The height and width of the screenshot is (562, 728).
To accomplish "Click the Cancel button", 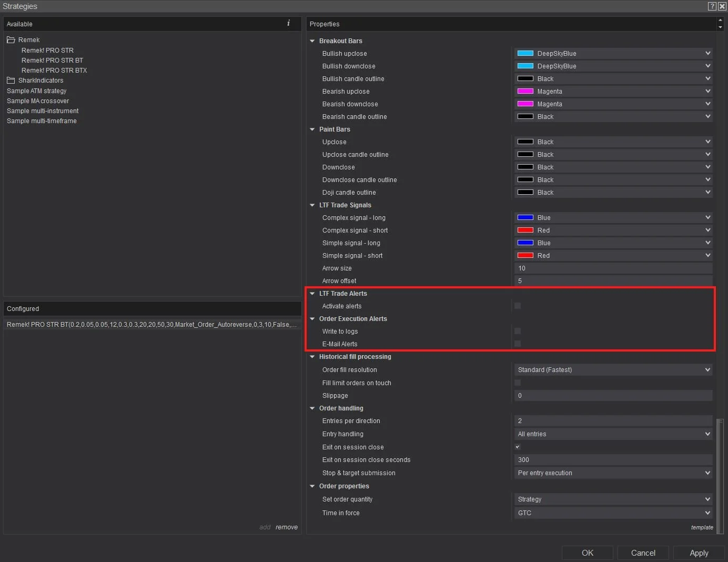I will pos(643,553).
